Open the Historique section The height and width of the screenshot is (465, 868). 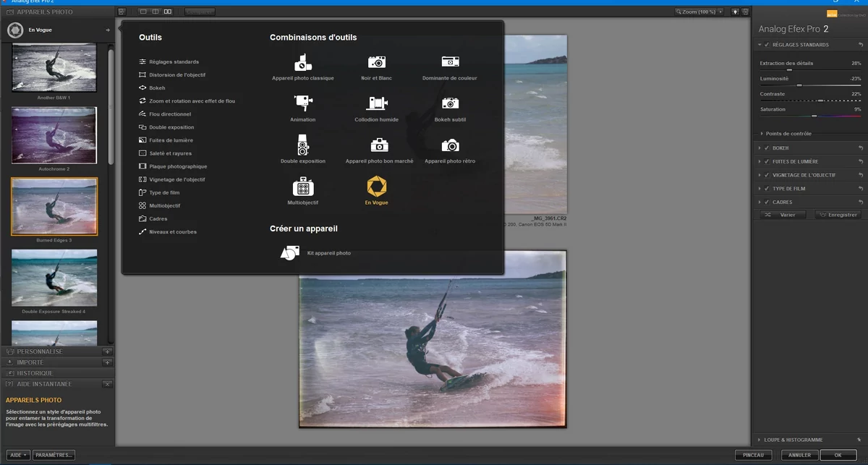(57, 373)
